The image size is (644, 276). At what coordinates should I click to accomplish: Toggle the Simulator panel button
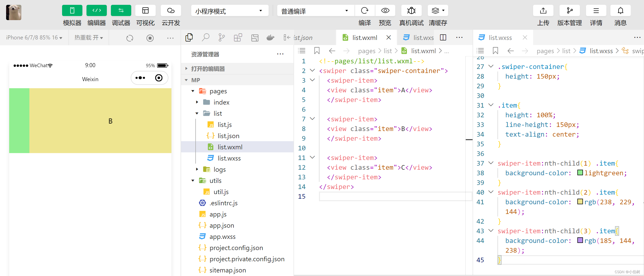[72, 11]
